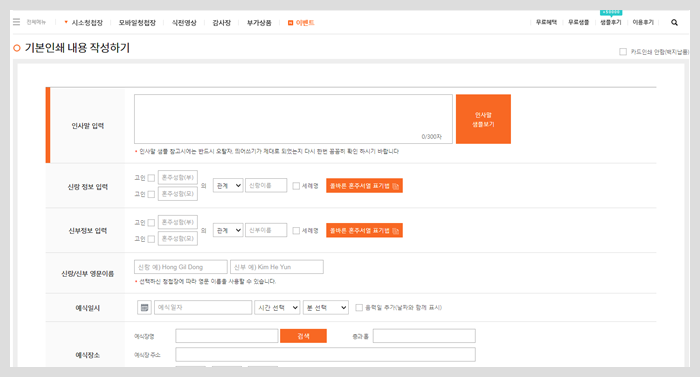Open the 부가상품 menu

pos(259,23)
